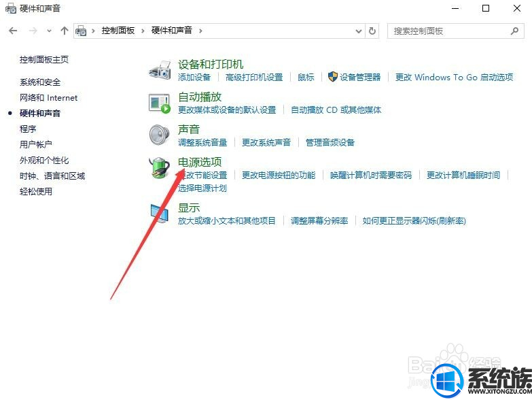Open 放大或缩小文本和其他项目 link

pyautogui.click(x=227, y=221)
